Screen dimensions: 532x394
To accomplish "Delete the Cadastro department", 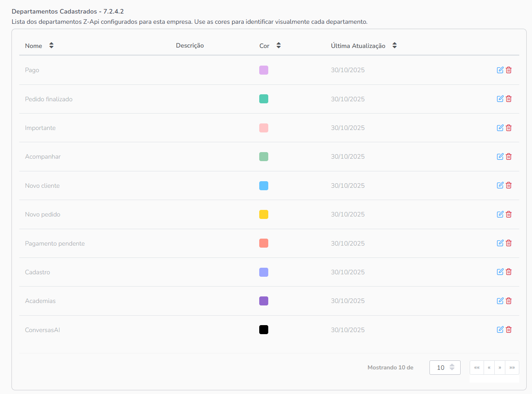I will pyautogui.click(x=509, y=272).
